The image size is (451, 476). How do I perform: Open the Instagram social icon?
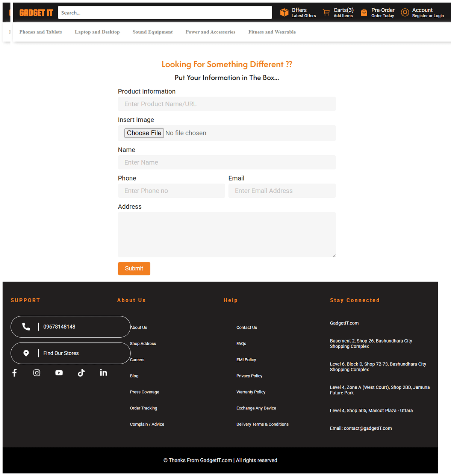(x=37, y=373)
